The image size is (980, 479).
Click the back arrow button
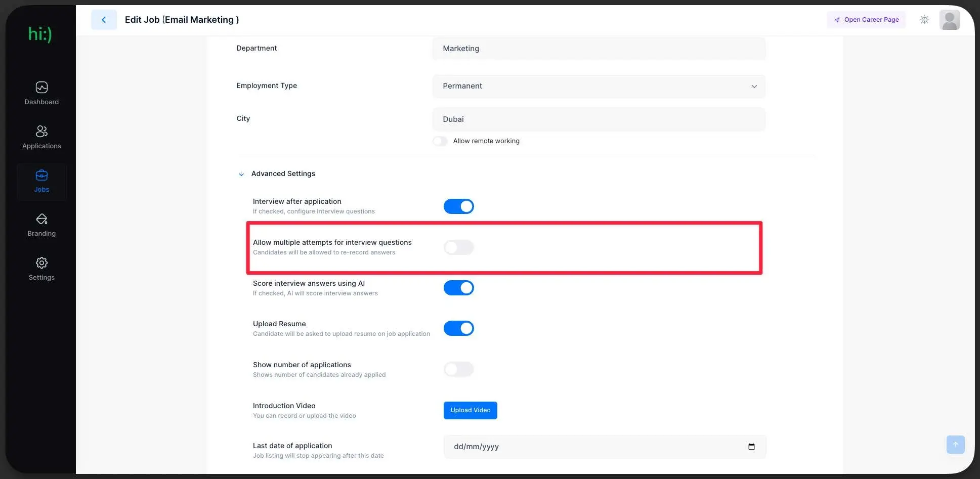tap(104, 20)
